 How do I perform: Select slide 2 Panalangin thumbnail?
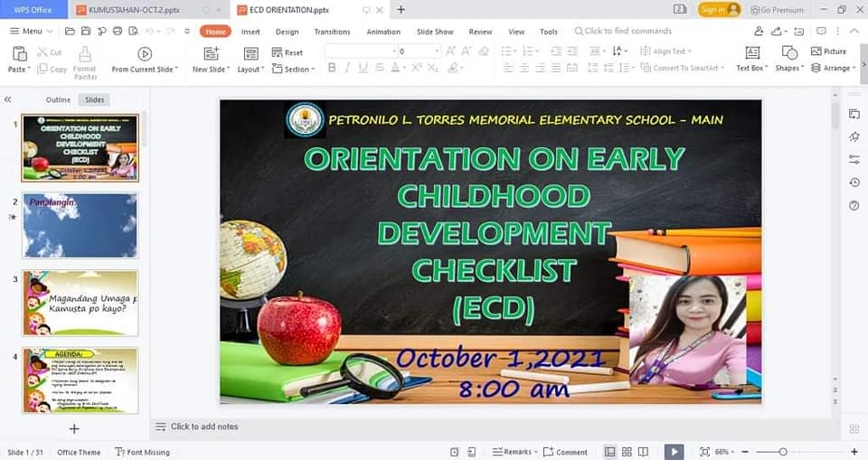click(80, 225)
